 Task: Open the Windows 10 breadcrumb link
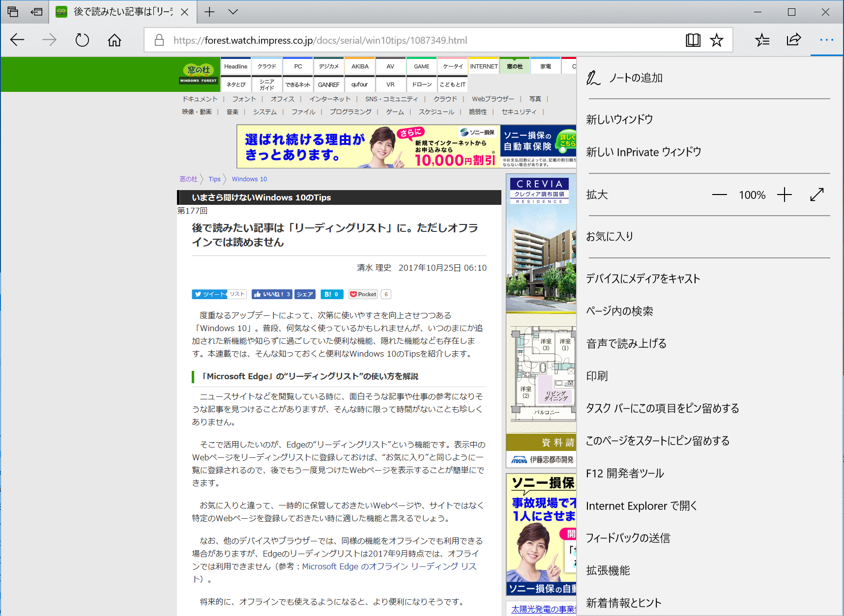pos(249,179)
